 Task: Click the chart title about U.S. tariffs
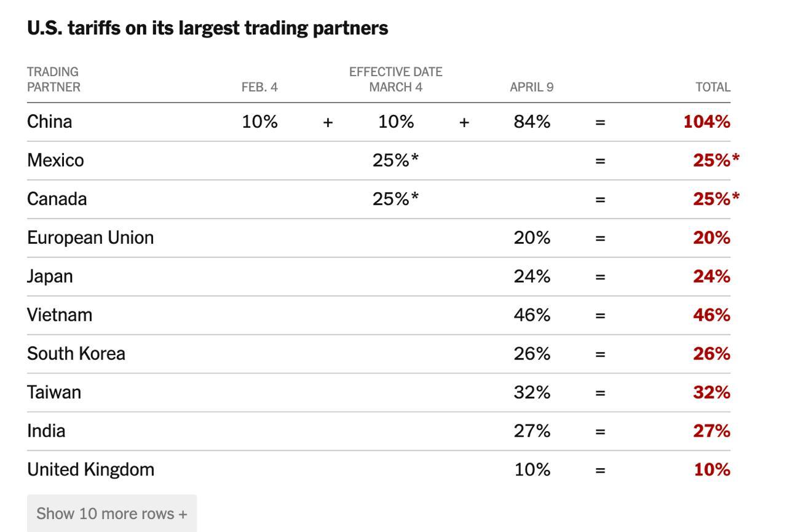207,28
